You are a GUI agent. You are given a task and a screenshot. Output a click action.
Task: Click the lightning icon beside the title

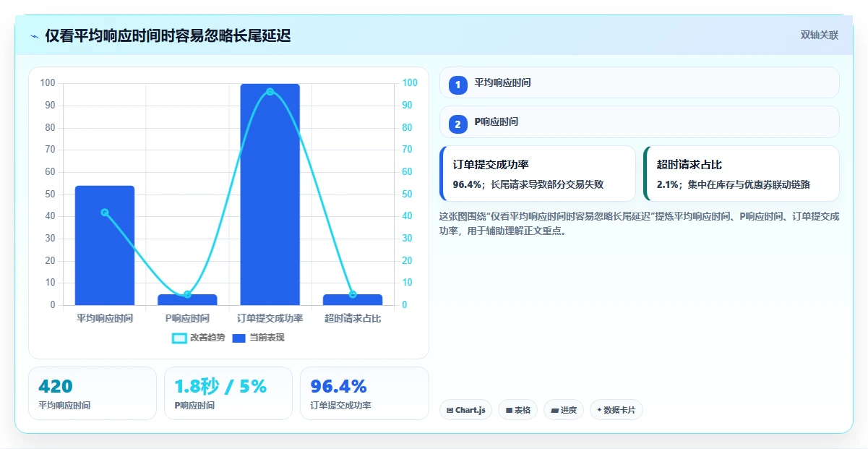click(34, 36)
